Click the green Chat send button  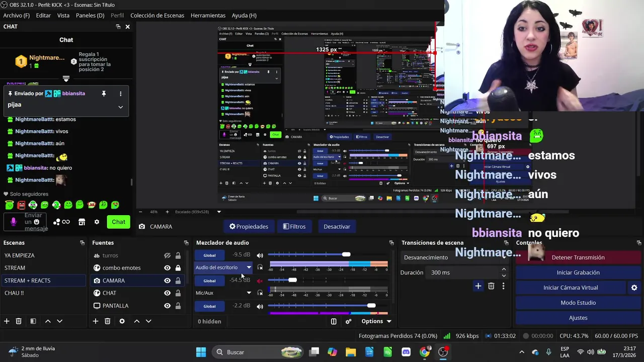click(118, 222)
